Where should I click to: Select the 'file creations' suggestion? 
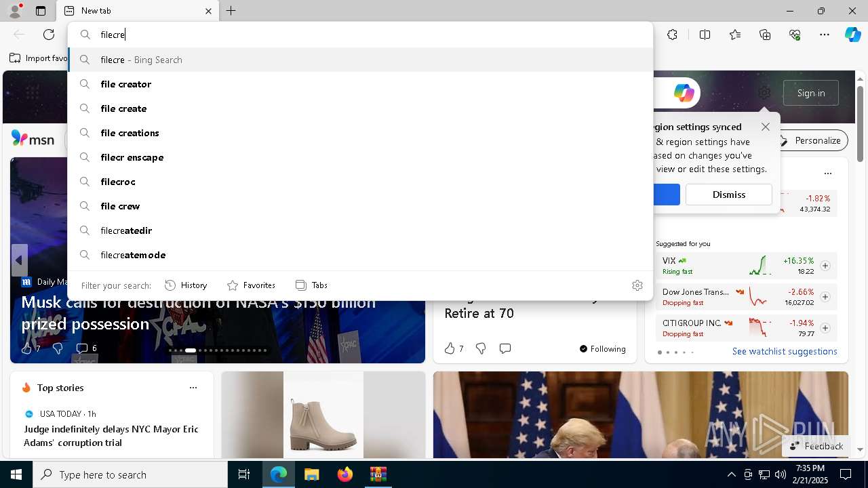pyautogui.click(x=361, y=133)
